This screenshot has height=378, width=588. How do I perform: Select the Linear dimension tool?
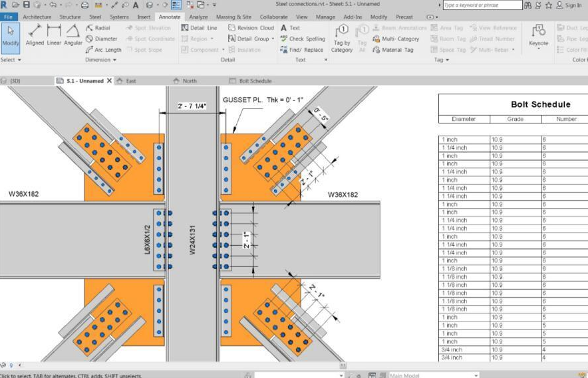pos(54,35)
